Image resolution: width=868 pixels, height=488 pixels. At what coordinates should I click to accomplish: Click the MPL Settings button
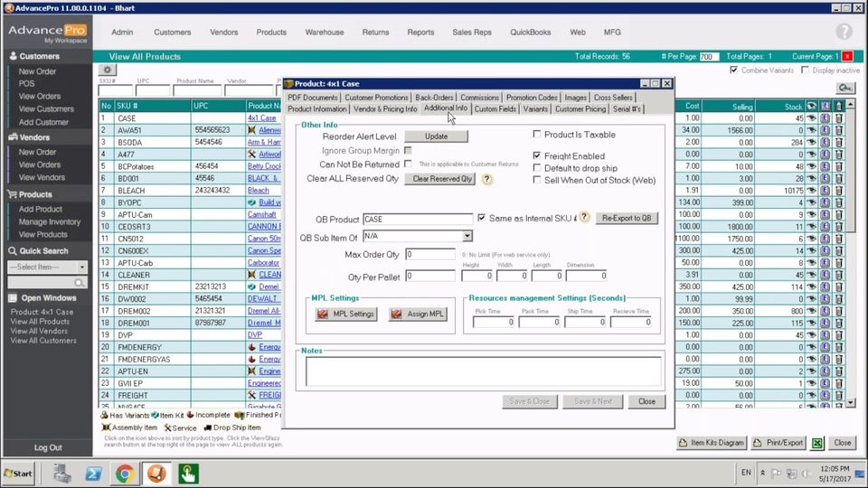[346, 314]
